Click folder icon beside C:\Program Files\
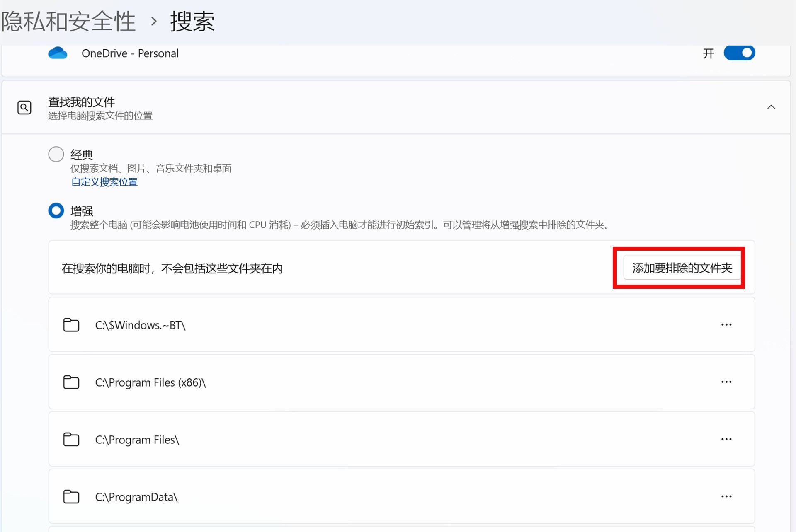This screenshot has width=796, height=532. (x=71, y=439)
